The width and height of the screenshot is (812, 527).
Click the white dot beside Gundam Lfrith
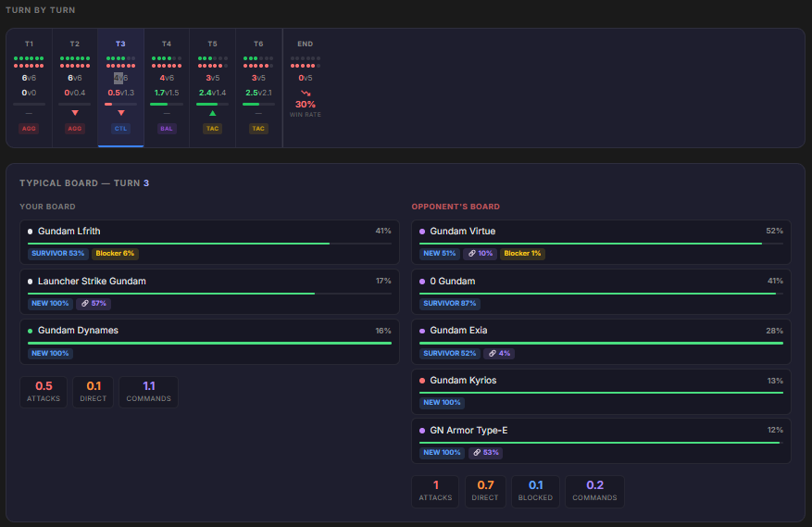point(30,232)
